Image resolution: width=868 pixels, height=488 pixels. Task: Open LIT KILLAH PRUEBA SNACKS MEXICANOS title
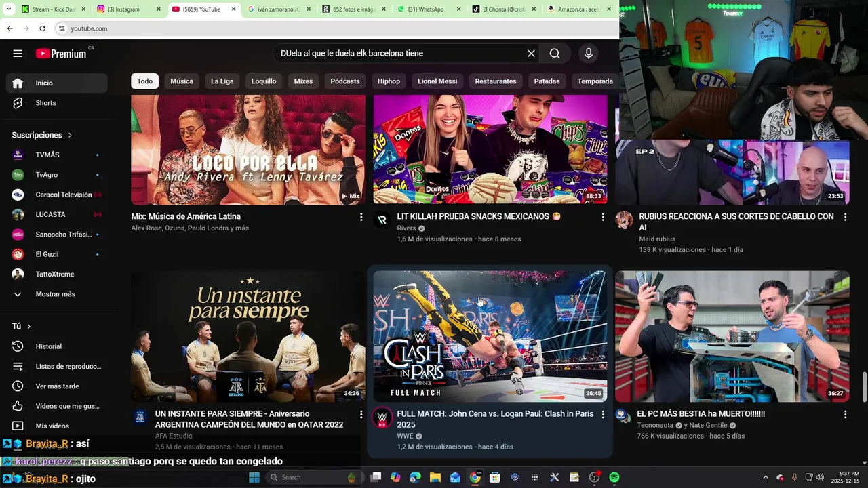(479, 216)
